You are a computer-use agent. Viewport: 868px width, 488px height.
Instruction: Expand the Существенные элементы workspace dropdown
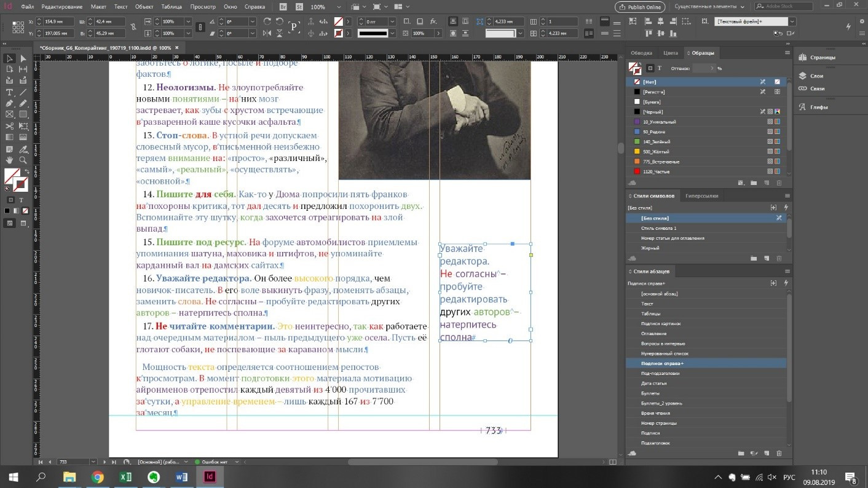[743, 7]
